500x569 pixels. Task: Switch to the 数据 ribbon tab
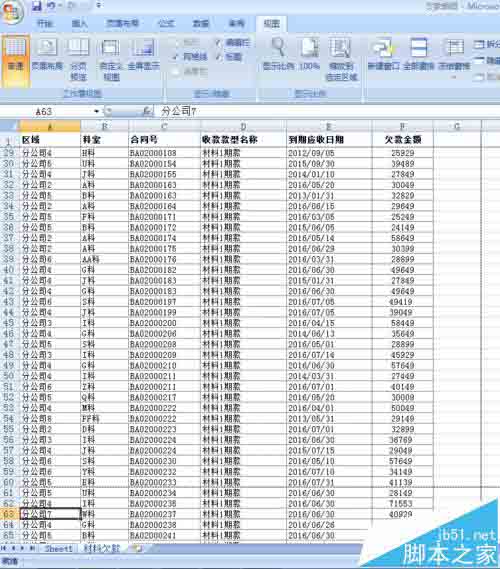tap(201, 24)
